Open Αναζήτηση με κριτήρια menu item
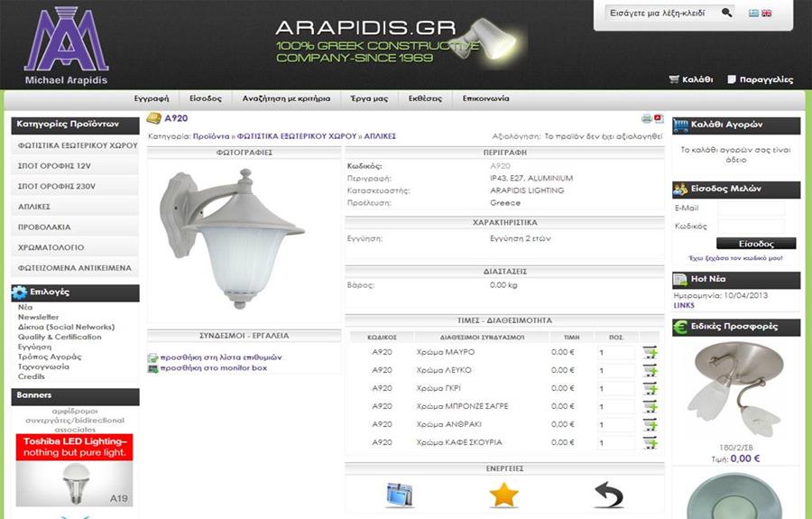The width and height of the screenshot is (812, 519). (286, 98)
